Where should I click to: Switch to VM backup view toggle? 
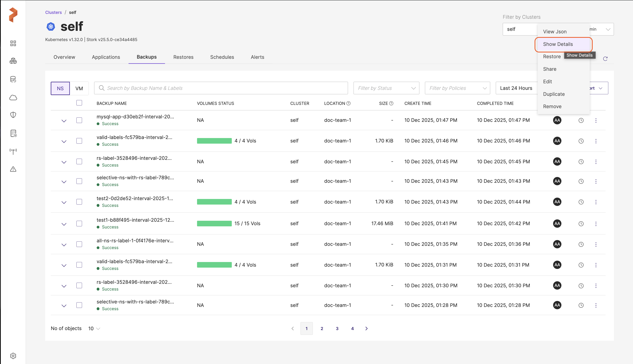[79, 88]
